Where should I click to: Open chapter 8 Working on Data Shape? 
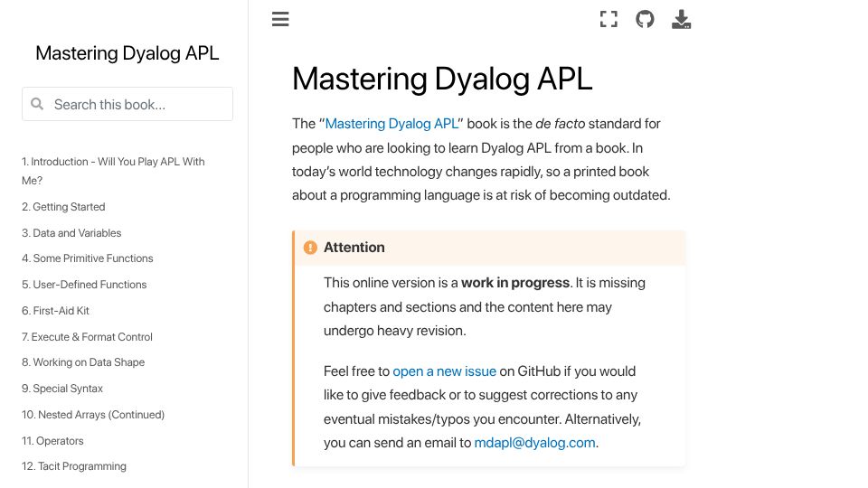(83, 362)
